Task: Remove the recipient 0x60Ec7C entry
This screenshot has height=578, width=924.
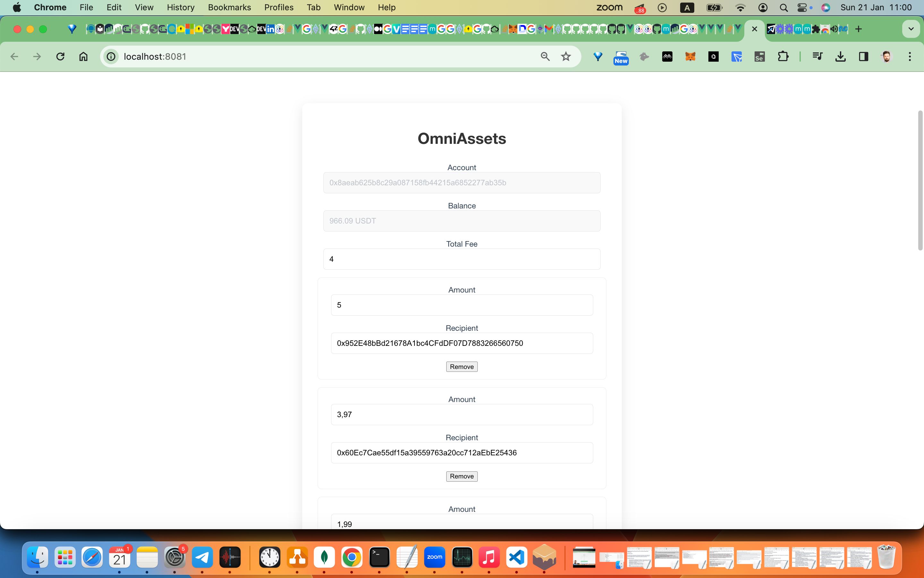Action: [462, 476]
